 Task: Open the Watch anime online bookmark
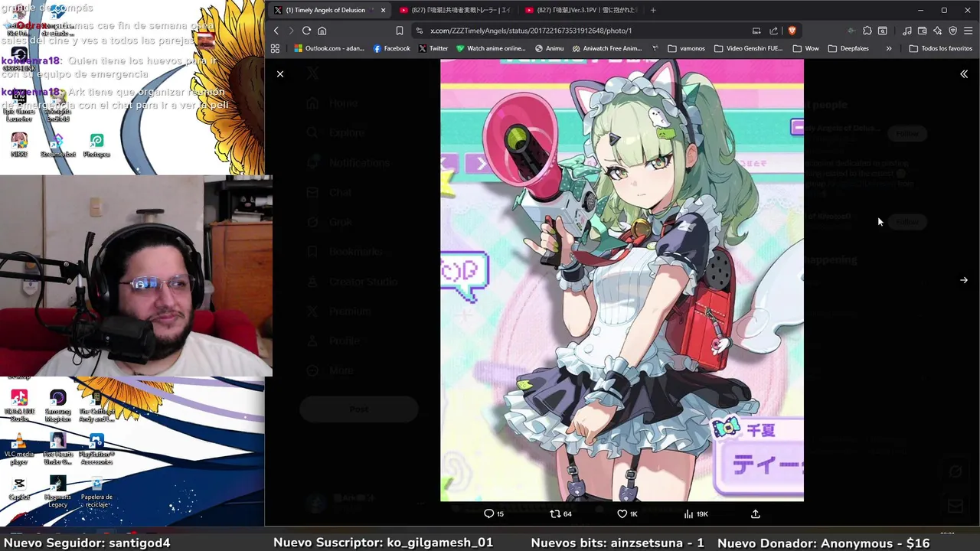tap(491, 48)
